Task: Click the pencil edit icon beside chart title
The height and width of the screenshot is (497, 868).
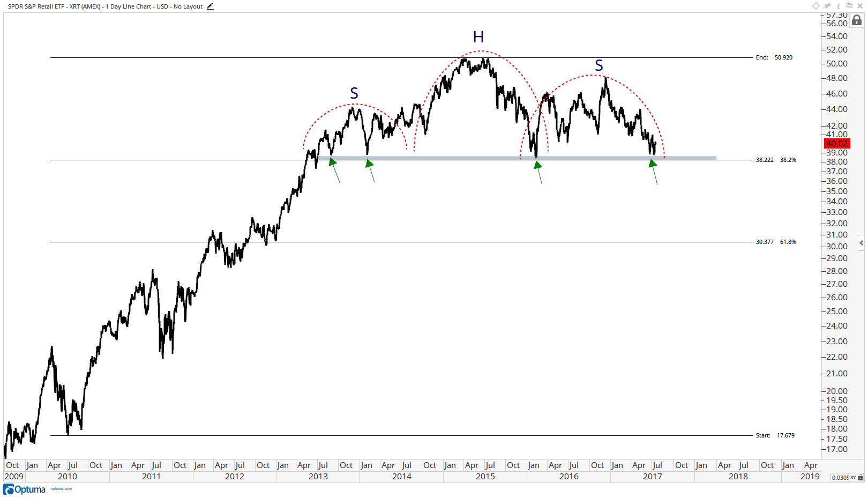Action: click(x=210, y=6)
